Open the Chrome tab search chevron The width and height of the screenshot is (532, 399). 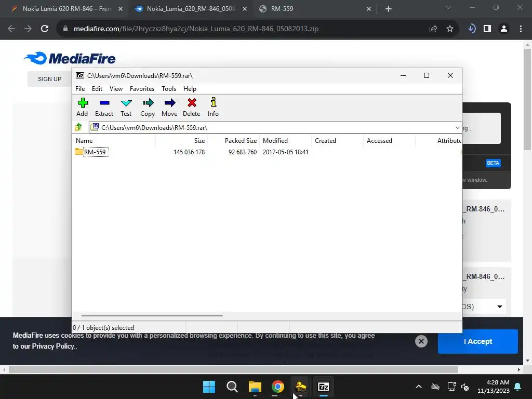point(448,7)
